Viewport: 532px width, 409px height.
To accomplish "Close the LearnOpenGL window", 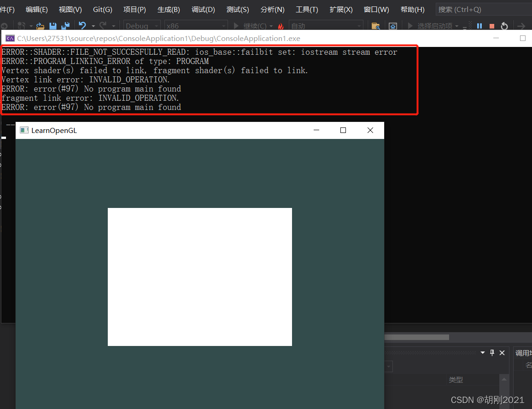I will [370, 130].
